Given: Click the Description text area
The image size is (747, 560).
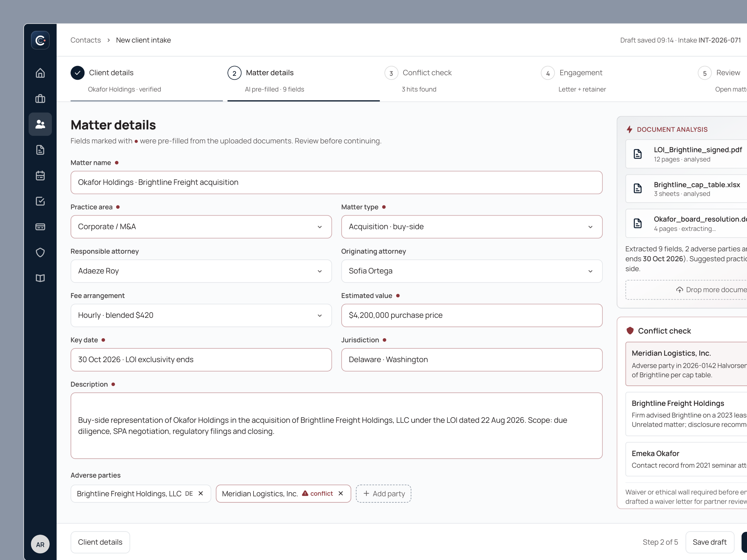Looking at the screenshot, I should click(x=336, y=425).
